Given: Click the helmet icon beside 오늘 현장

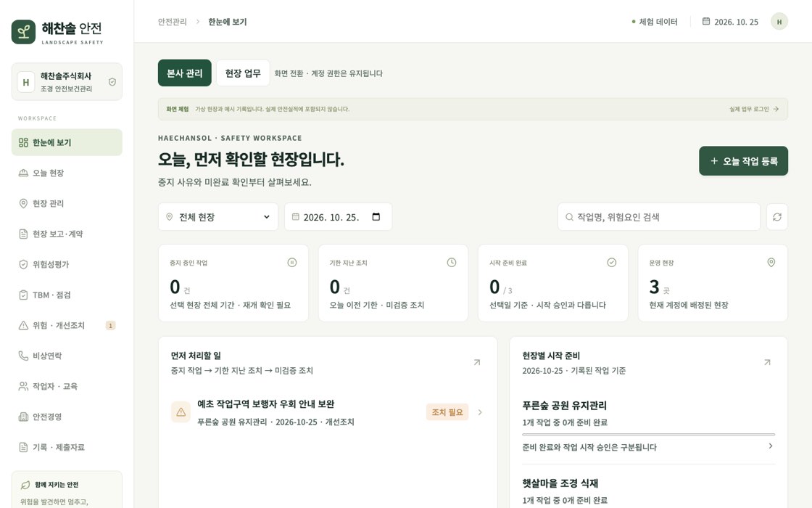Looking at the screenshot, I should pyautogui.click(x=23, y=173).
